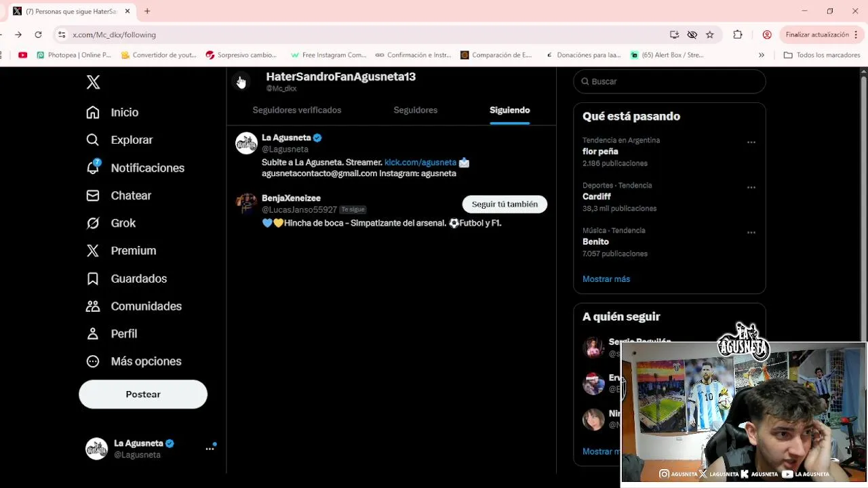Expand hidden bookmarks chevron
The height and width of the screenshot is (488, 868).
(x=762, y=55)
